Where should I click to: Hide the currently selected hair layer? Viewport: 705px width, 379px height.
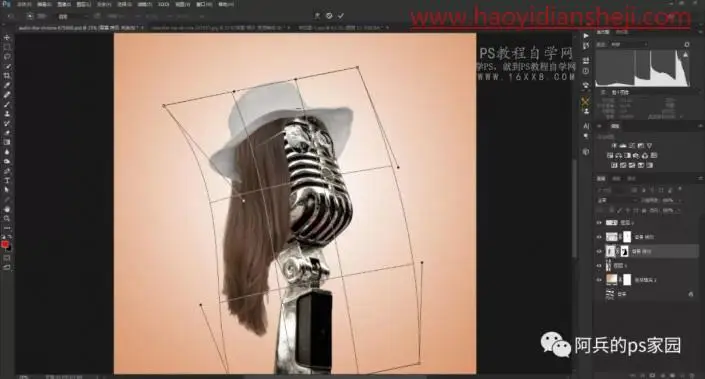coord(599,251)
